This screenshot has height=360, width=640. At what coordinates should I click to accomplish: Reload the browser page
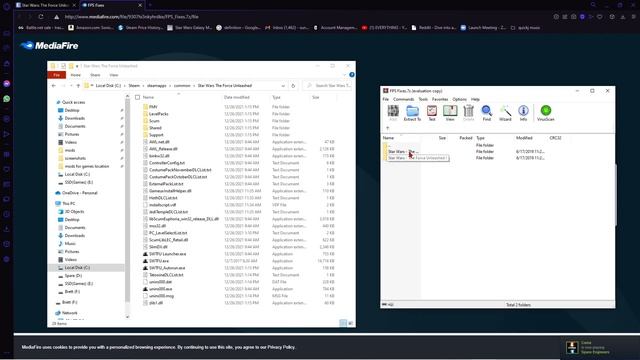(41, 17)
